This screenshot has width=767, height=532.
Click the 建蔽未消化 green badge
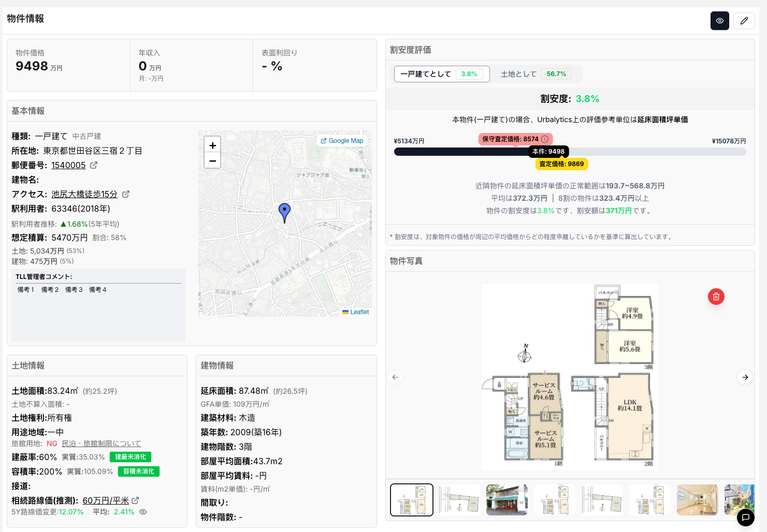coord(131,457)
